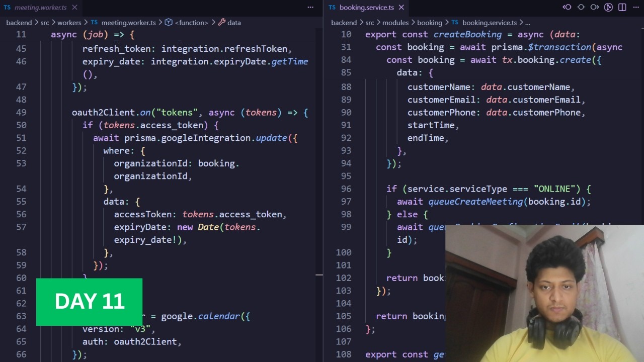Click 'getTime' method on line 46
The width and height of the screenshot is (644, 362).
pos(290,61)
